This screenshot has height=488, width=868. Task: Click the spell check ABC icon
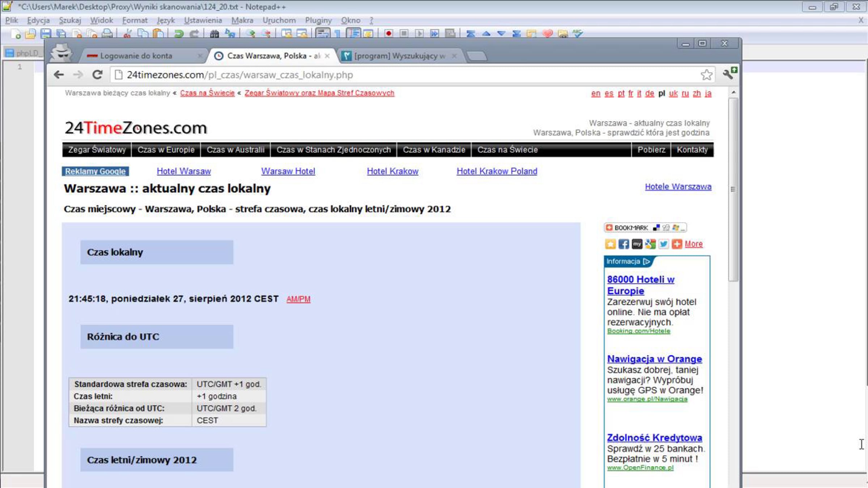[x=578, y=34]
